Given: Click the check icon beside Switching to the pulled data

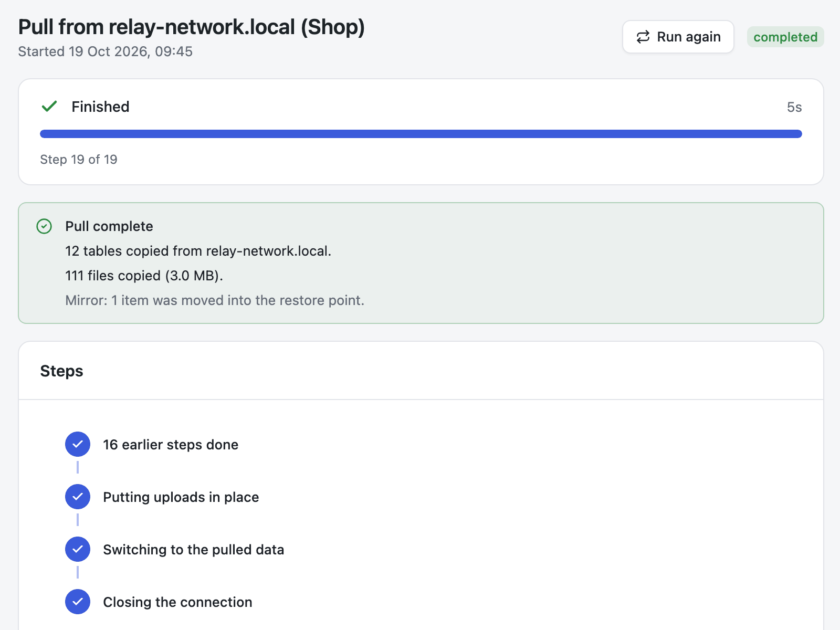Looking at the screenshot, I should pyautogui.click(x=78, y=549).
